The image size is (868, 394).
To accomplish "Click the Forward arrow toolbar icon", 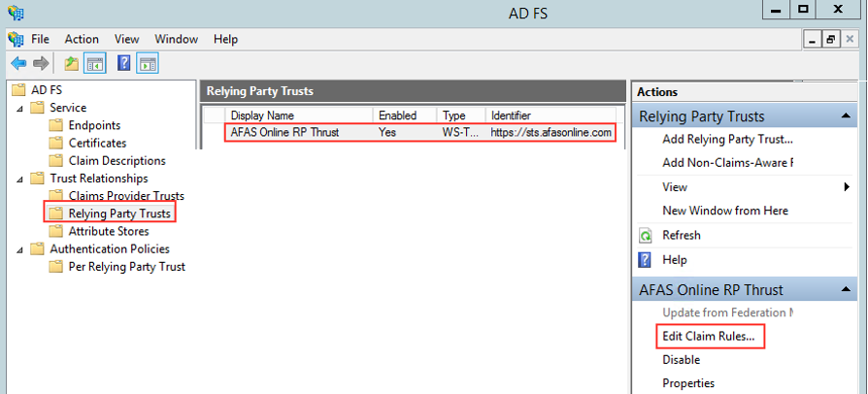I will pyautogui.click(x=41, y=64).
